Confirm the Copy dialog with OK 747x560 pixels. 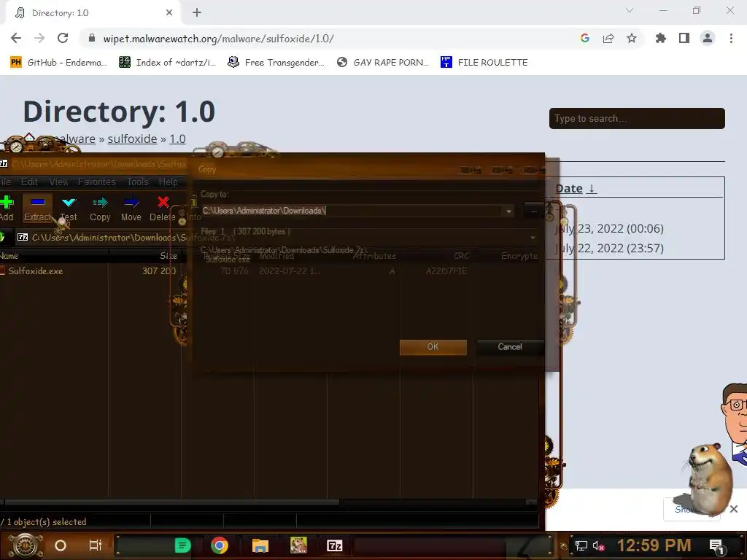(433, 347)
